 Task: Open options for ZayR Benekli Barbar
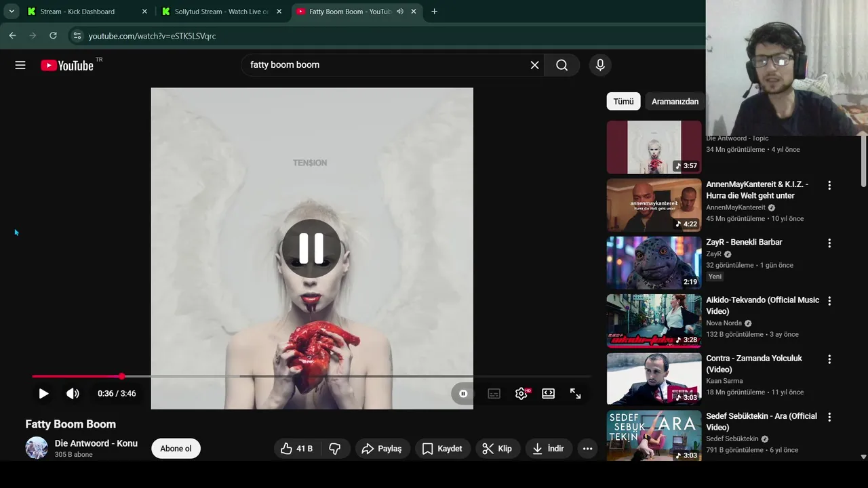(829, 243)
